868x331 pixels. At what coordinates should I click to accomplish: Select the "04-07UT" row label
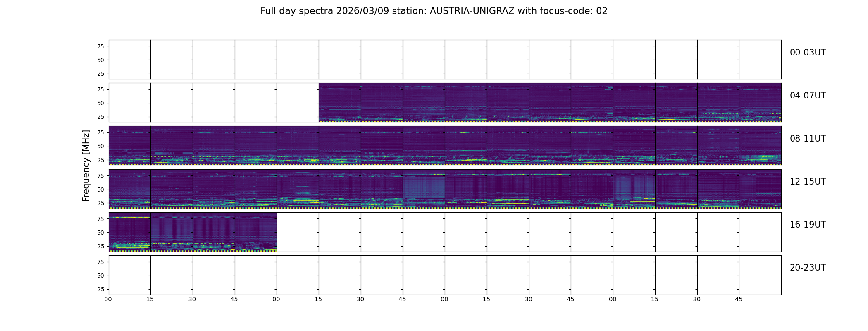(808, 96)
